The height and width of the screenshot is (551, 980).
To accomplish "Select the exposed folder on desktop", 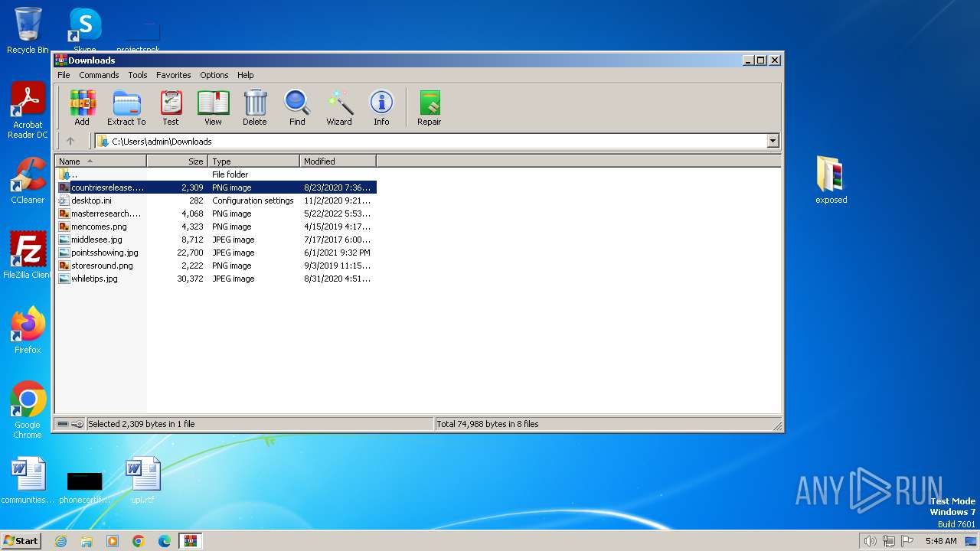I will click(x=831, y=180).
